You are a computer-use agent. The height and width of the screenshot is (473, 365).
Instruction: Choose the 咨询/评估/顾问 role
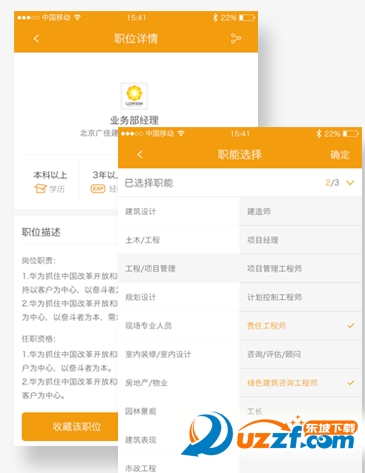(x=301, y=354)
